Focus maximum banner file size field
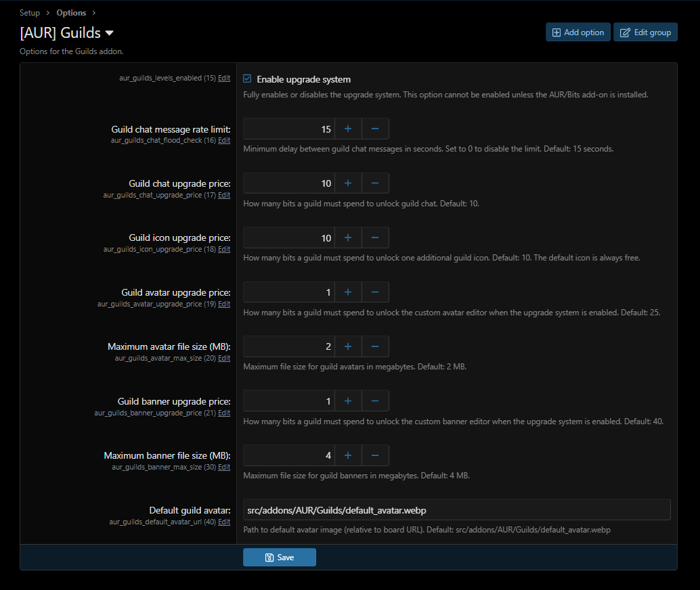Viewport: 700px width, 590px height. [x=289, y=455]
